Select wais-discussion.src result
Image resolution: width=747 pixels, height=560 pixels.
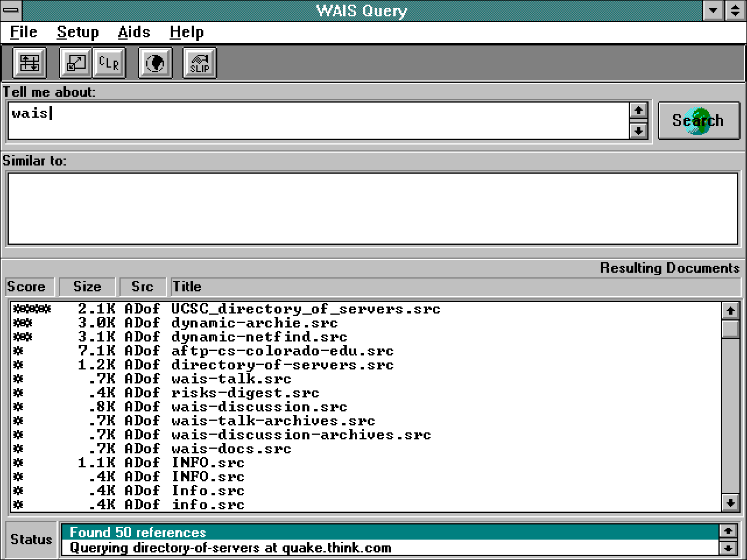[x=366, y=407]
